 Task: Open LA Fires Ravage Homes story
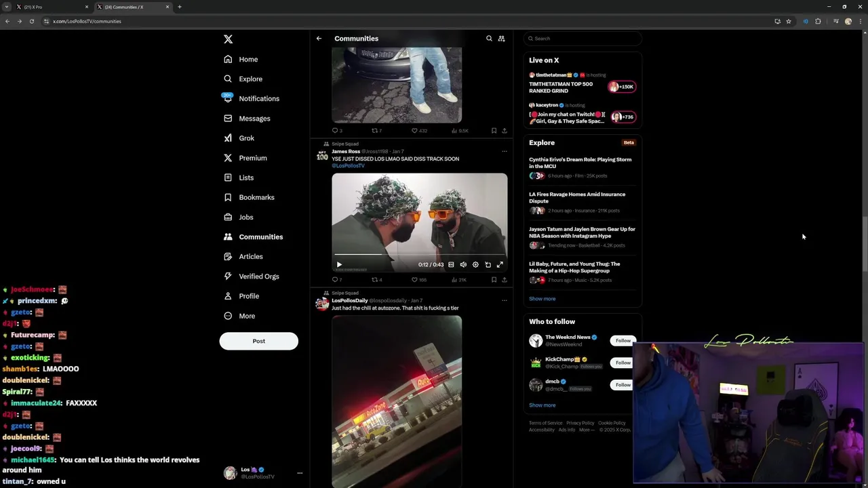click(x=577, y=197)
